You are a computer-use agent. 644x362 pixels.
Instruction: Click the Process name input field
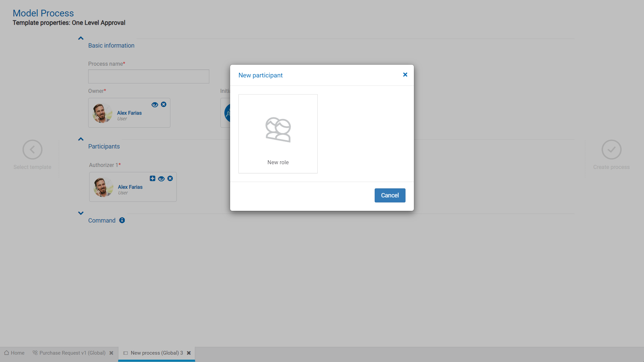149,76
